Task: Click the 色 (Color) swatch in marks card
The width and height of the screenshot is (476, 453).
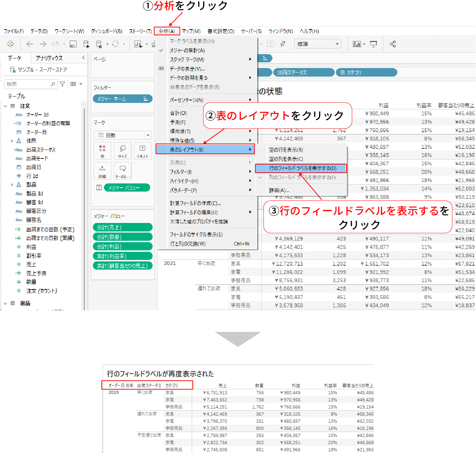Action: pos(102,151)
